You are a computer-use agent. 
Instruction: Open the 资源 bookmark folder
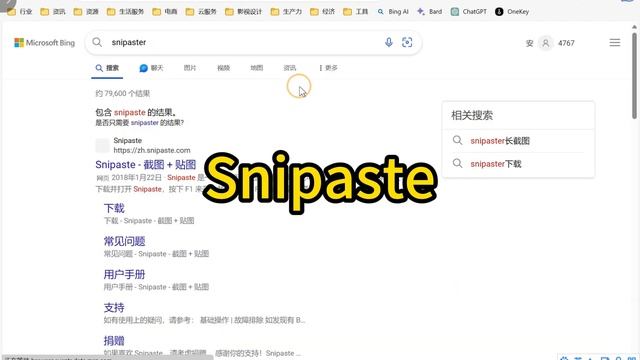(86, 12)
